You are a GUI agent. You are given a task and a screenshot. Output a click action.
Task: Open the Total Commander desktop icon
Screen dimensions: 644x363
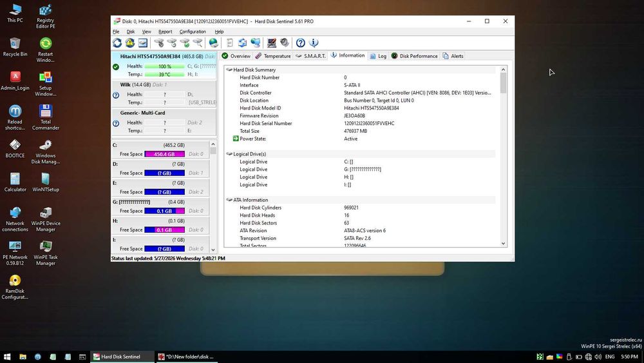tap(46, 117)
